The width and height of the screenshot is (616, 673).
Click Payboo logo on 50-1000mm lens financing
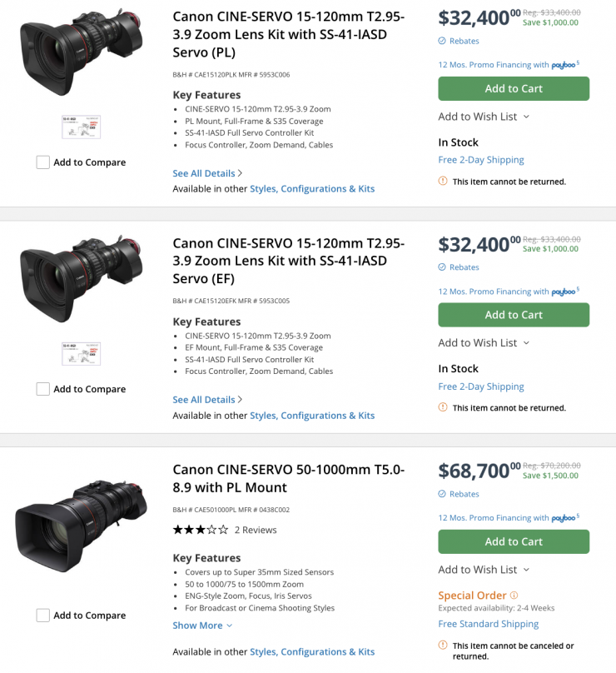(x=564, y=518)
